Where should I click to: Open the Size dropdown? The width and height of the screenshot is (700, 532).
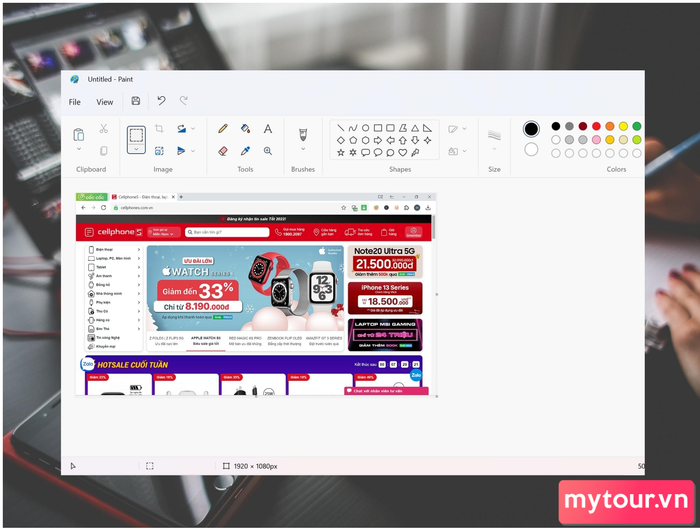pos(494,149)
